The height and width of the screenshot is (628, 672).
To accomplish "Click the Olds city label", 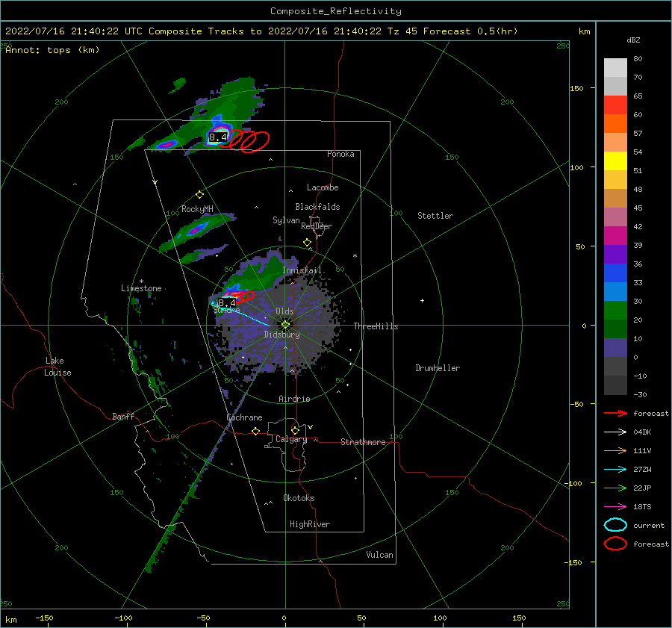I will click(284, 311).
